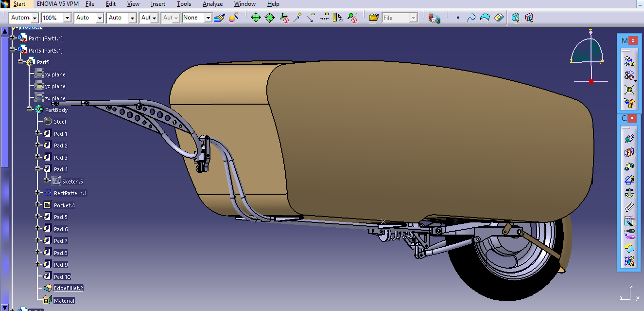Click the open folder icon beside File box
Screen dimensions: 644x311
coord(374,18)
